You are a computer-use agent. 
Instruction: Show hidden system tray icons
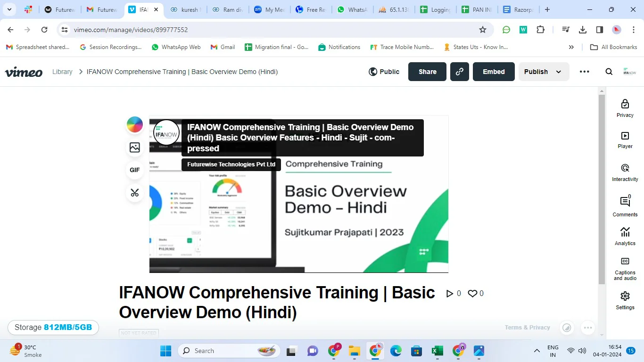coord(537,351)
